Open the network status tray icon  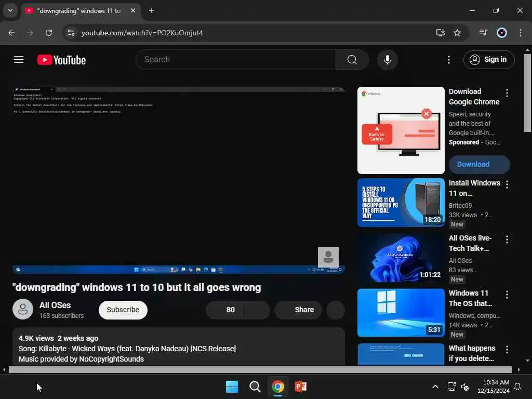coord(451,387)
